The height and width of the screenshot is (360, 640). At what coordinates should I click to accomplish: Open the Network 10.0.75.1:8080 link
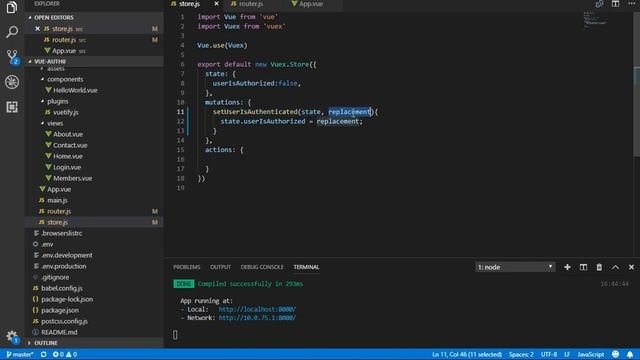click(x=257, y=318)
